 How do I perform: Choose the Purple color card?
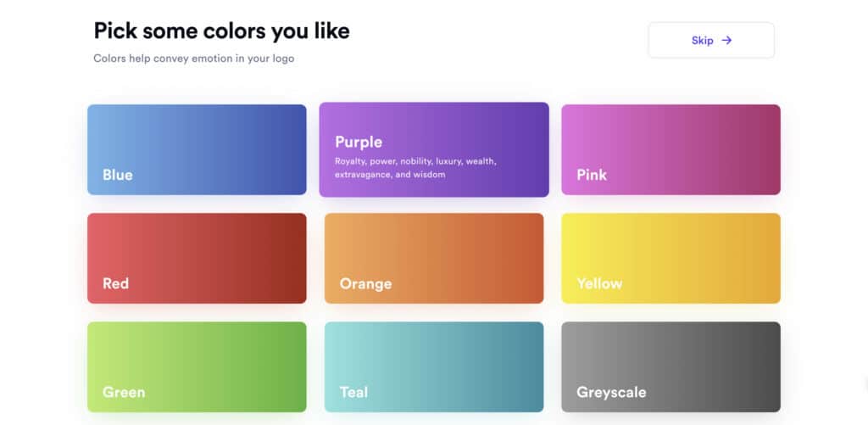pyautogui.click(x=434, y=149)
